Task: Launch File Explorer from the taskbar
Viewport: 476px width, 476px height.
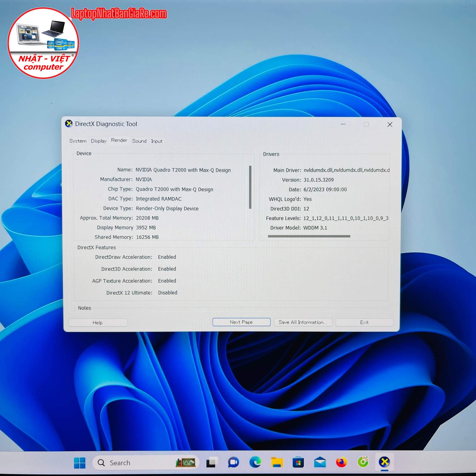Action: tap(277, 462)
